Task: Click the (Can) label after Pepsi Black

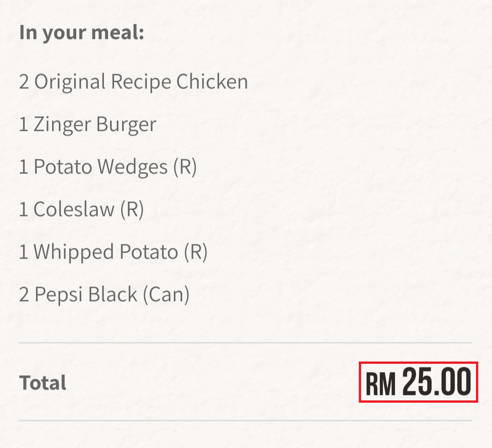Action: click(x=166, y=294)
